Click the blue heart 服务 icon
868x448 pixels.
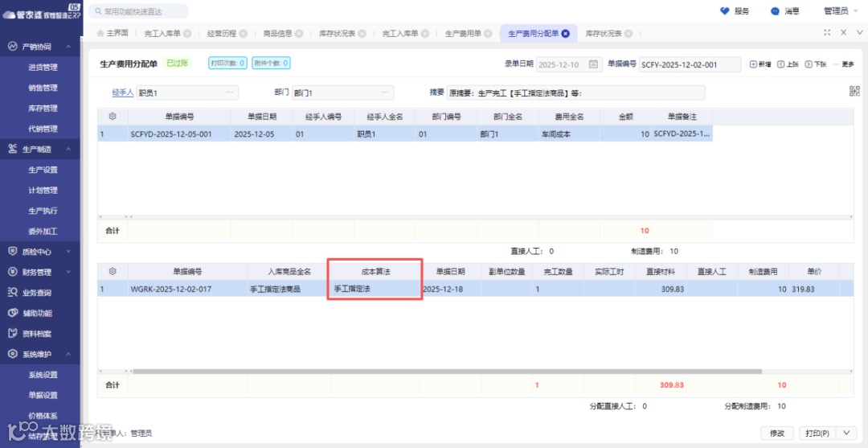click(x=725, y=11)
